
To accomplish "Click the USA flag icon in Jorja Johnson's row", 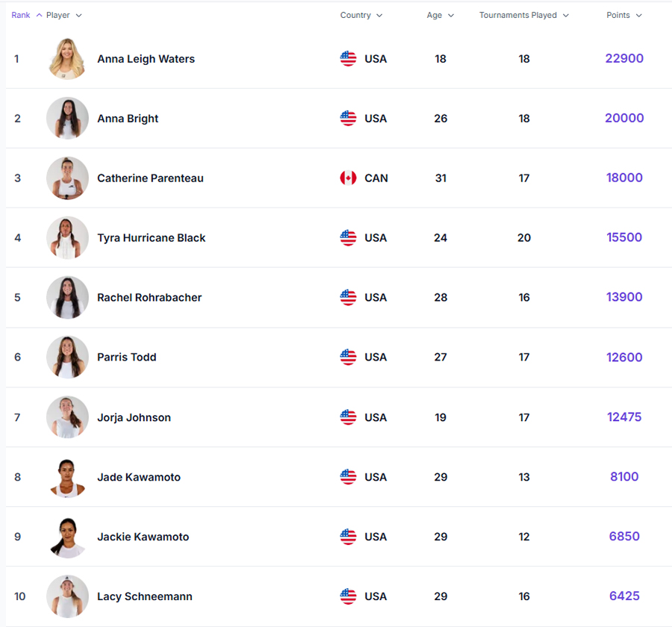I will (348, 417).
